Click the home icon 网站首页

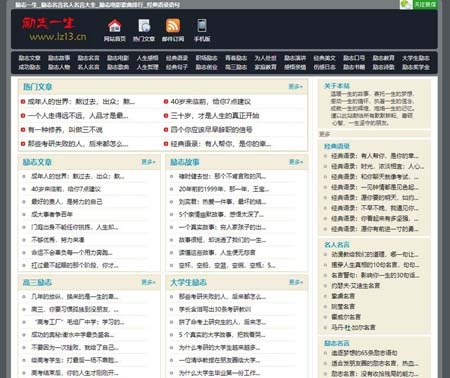click(x=114, y=26)
